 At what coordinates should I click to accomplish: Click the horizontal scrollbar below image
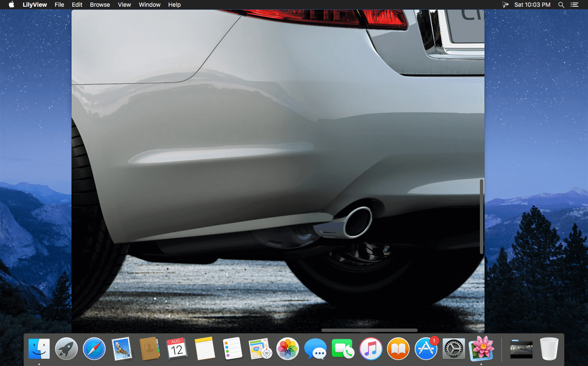[x=369, y=330]
